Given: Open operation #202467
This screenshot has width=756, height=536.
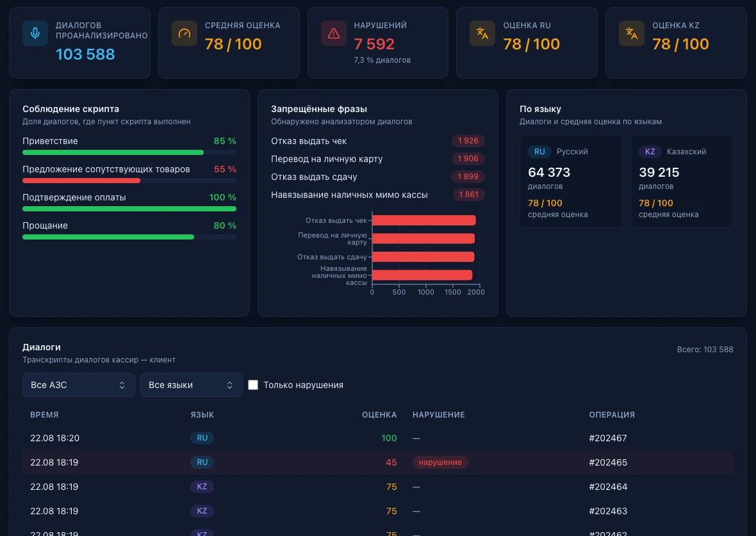Looking at the screenshot, I should pos(608,438).
